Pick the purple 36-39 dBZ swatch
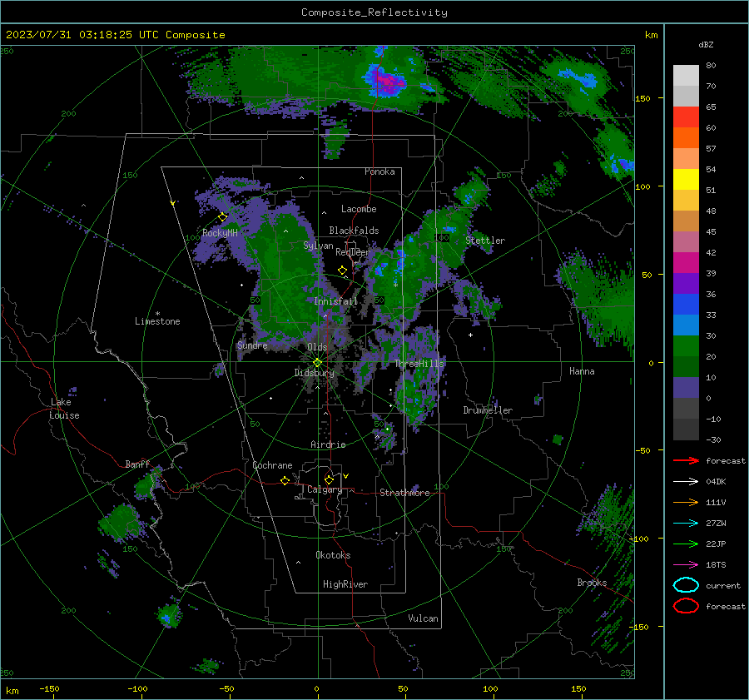749x700 pixels. click(686, 284)
